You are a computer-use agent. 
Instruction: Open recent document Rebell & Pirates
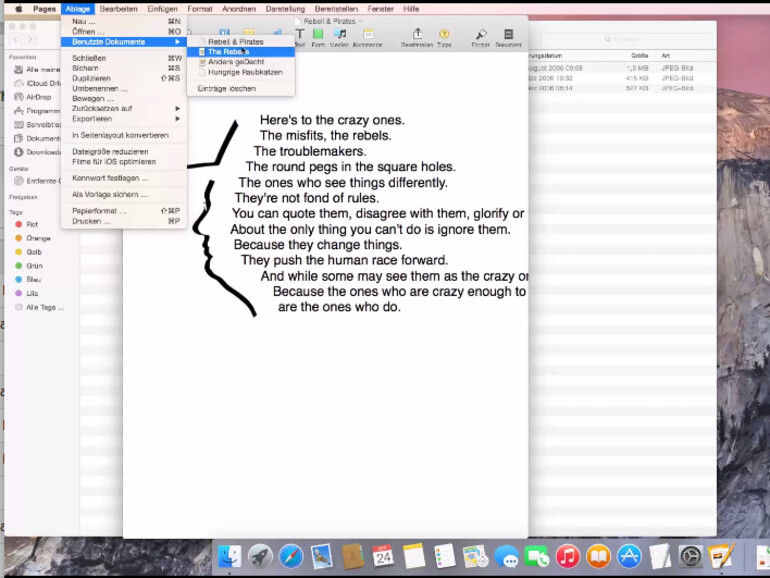241,42
